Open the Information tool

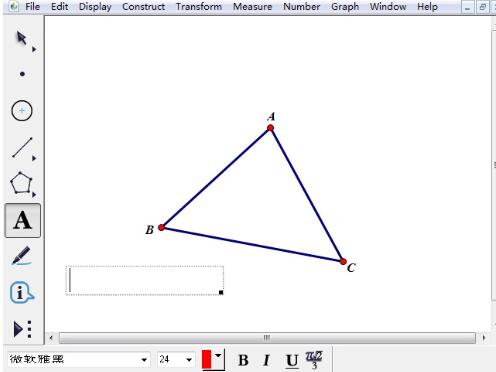(22, 293)
